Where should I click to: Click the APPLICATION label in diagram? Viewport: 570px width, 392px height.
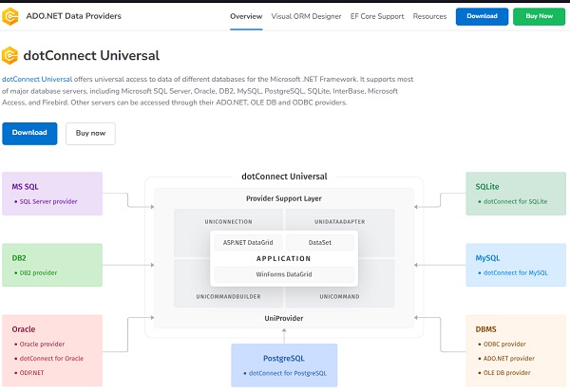[x=283, y=259]
